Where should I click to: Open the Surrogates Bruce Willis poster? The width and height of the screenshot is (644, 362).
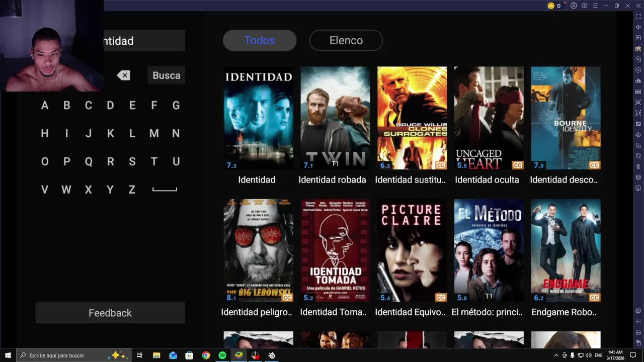pos(412,118)
